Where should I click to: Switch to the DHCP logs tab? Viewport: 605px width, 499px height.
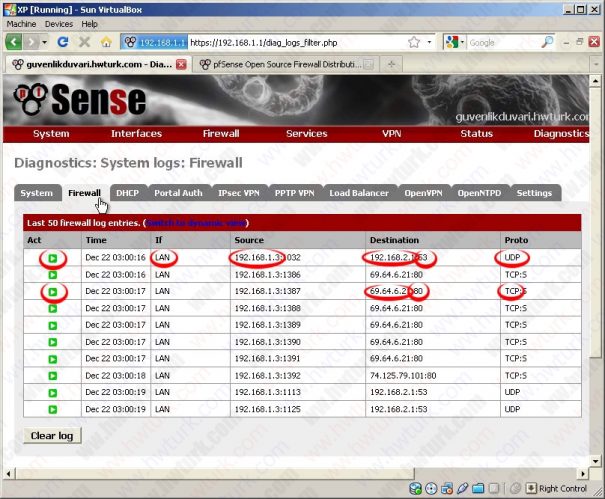click(x=127, y=193)
